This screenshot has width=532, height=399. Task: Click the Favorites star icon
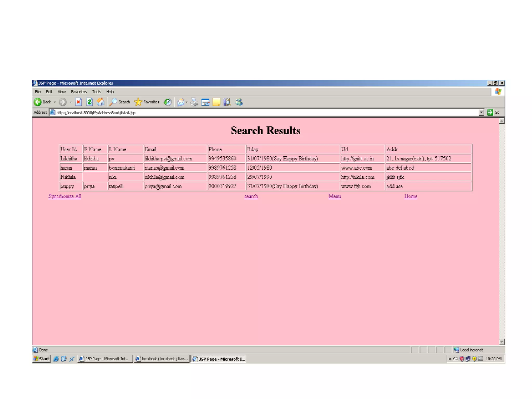tap(138, 102)
